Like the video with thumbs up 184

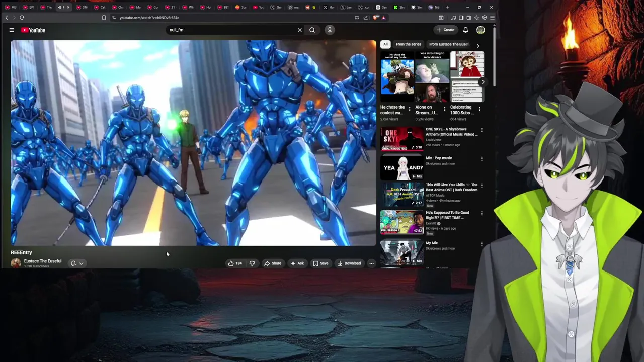(x=235, y=263)
